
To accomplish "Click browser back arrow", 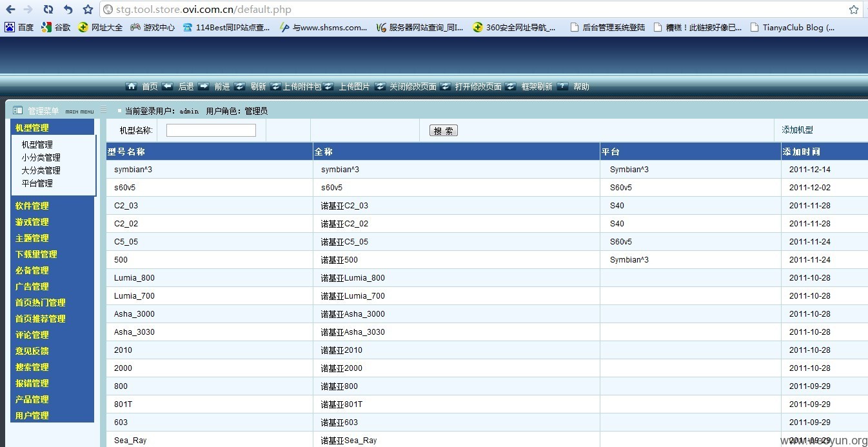I will coord(10,10).
